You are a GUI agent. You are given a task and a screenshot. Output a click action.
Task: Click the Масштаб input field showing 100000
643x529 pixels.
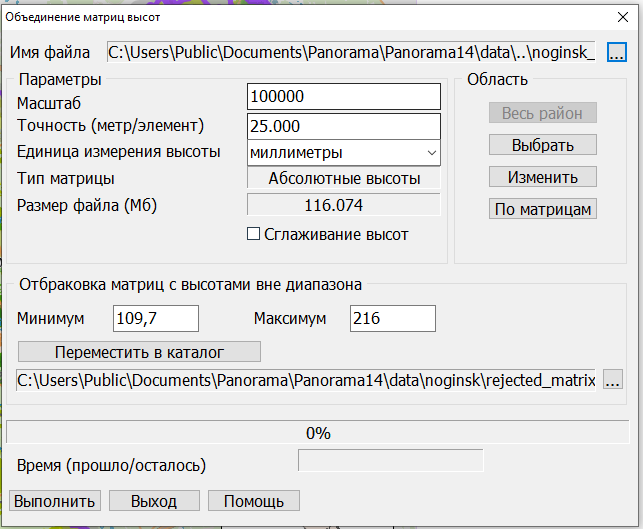[x=344, y=97]
